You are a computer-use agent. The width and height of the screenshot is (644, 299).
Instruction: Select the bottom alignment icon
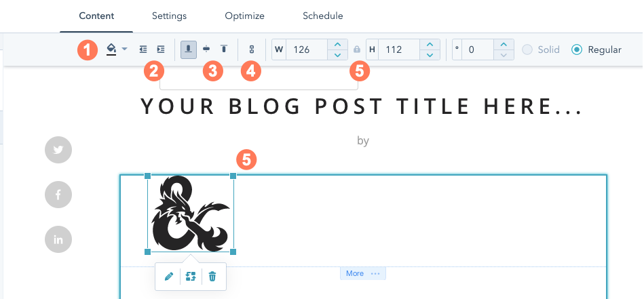(189, 49)
